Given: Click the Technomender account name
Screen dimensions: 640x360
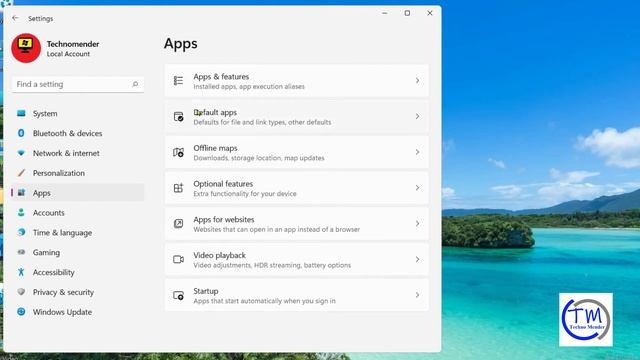Looking at the screenshot, I should [73, 44].
